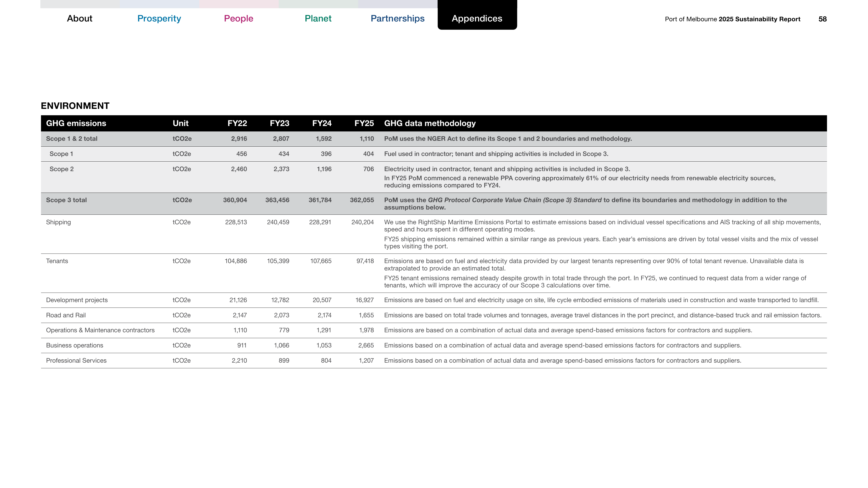Click Road and Rail FY22 value 2,147
Viewport: 868px width, 488px height.
(x=240, y=315)
